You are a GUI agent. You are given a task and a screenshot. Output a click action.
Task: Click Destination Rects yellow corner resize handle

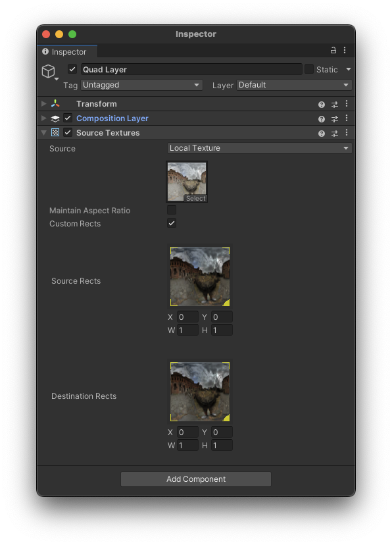226,418
